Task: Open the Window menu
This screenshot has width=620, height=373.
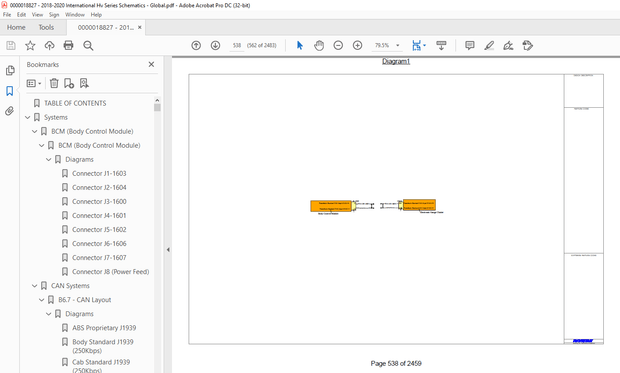Action: pos(75,15)
